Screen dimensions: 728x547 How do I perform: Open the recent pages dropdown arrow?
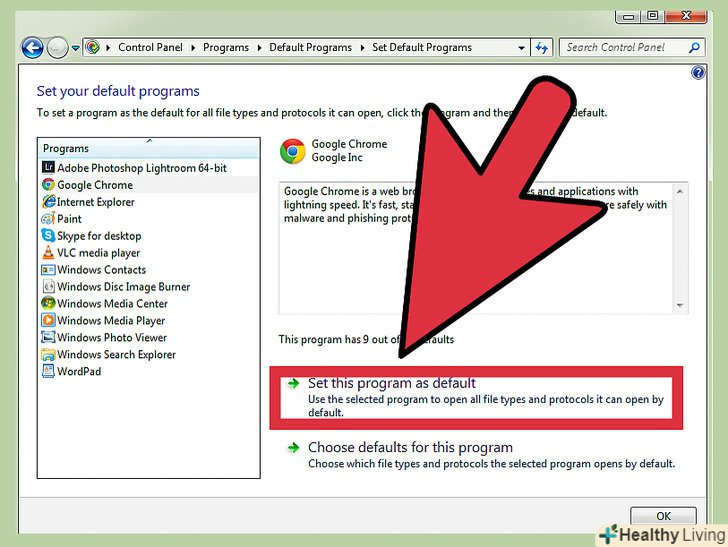(75, 48)
